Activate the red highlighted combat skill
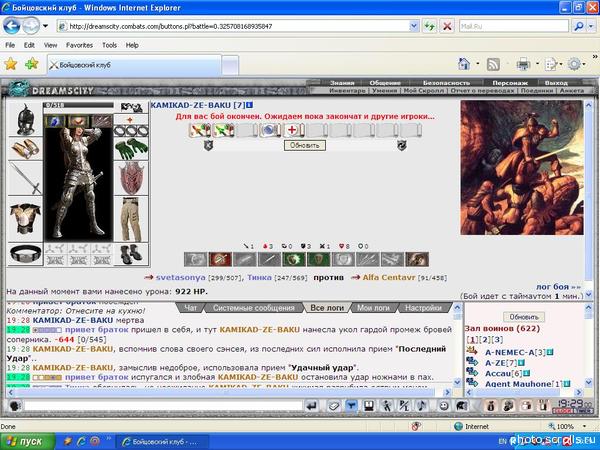This screenshot has height=450, width=600. click(x=220, y=259)
